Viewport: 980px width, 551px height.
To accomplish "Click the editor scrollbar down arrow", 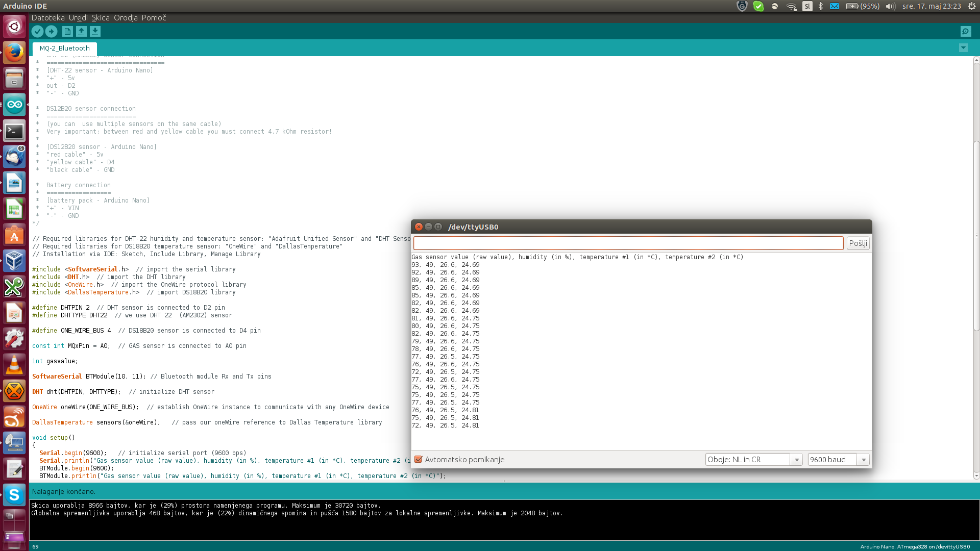I will coord(976,476).
